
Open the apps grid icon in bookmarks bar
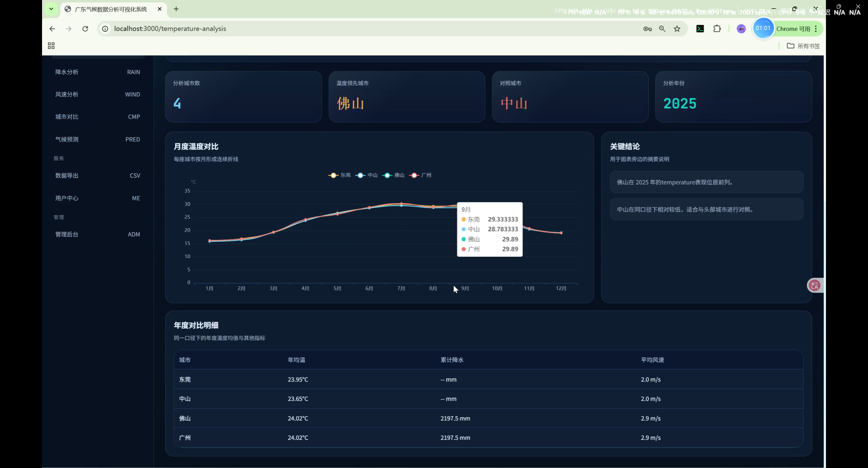(x=51, y=46)
